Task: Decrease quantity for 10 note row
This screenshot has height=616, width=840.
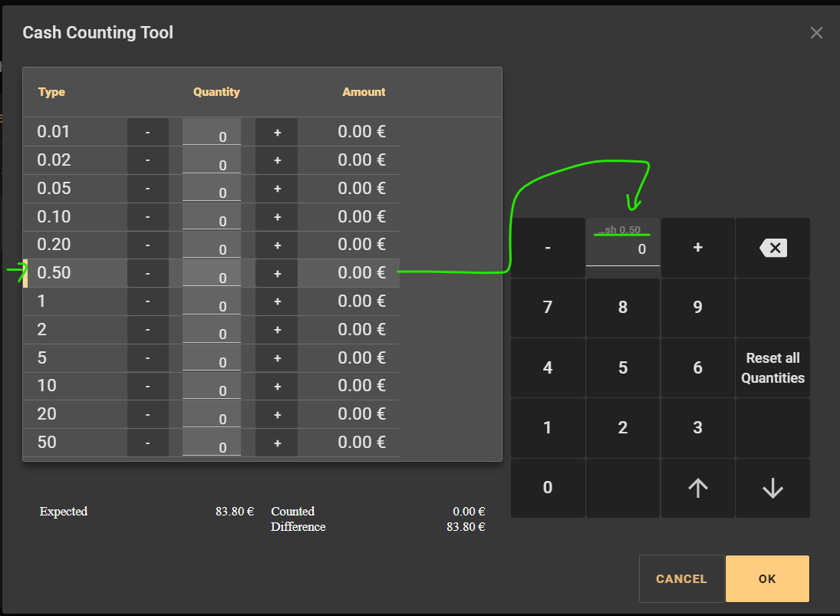Action: pos(147,387)
